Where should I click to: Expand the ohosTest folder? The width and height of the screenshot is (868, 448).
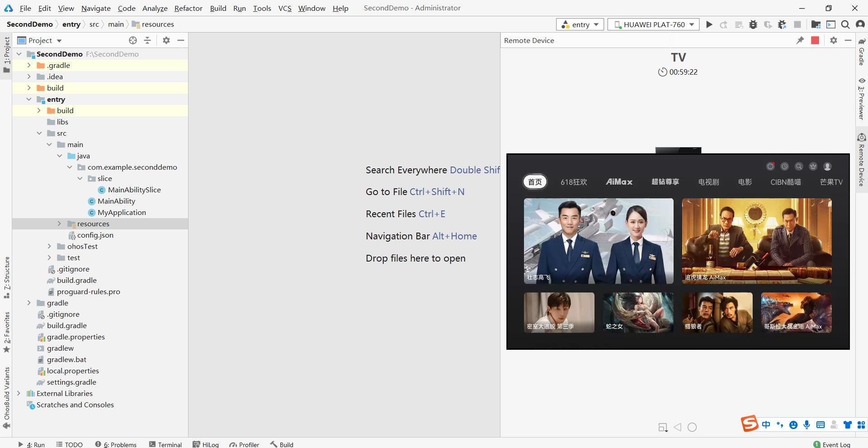point(49,246)
